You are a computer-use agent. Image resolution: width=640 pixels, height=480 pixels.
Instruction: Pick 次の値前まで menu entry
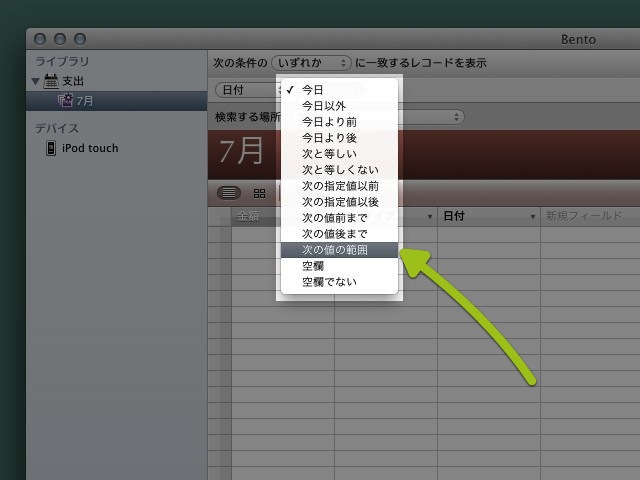pyautogui.click(x=339, y=218)
